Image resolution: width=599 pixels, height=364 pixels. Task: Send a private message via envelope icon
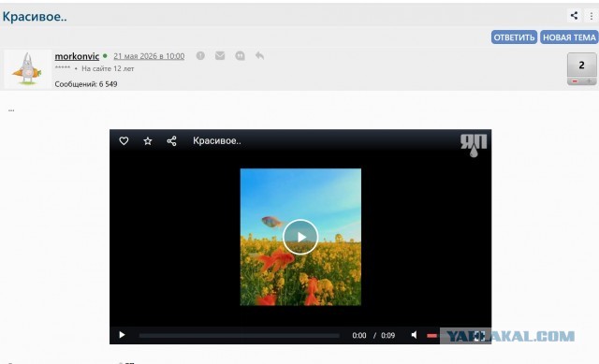220,56
